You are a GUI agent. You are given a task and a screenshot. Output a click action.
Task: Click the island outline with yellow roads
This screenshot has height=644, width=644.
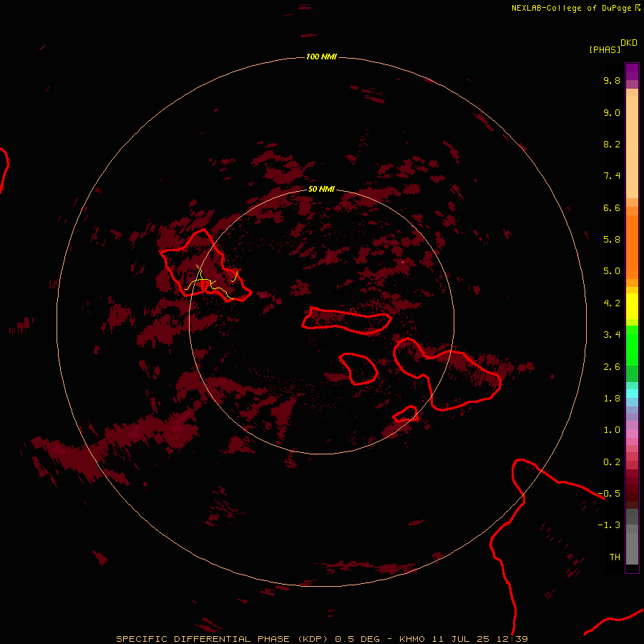point(205,266)
